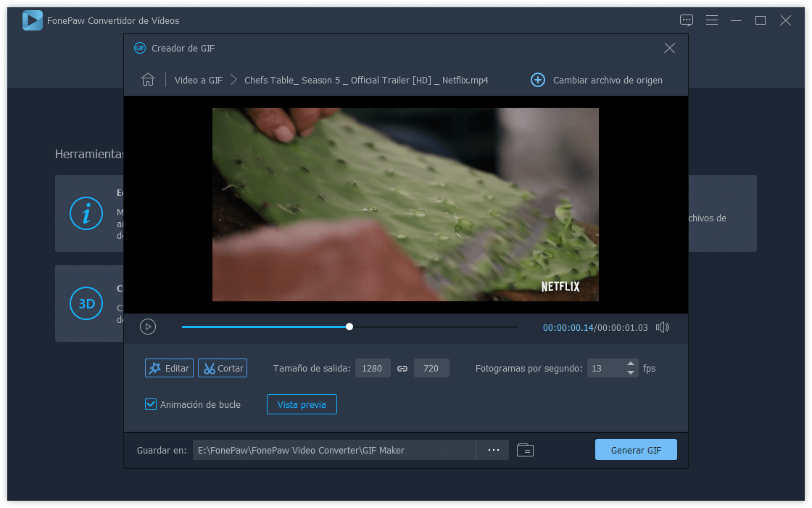Image resolution: width=812 pixels, height=508 pixels.
Task: Click the GIF icon beside Creador de GIF title
Action: [x=139, y=48]
